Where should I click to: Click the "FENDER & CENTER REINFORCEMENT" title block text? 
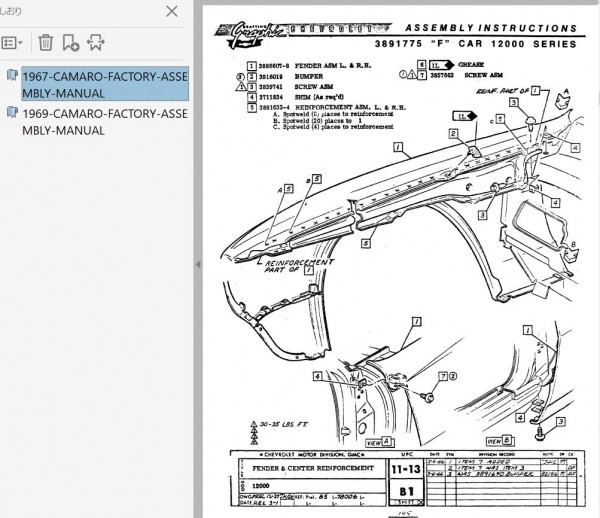313,468
